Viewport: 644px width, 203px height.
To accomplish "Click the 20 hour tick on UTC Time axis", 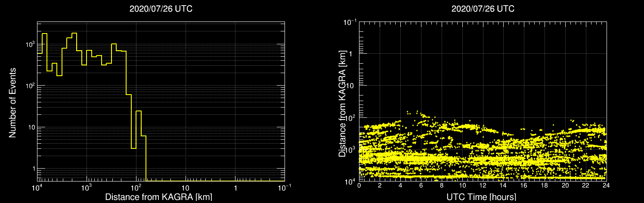I will pos(566,185).
